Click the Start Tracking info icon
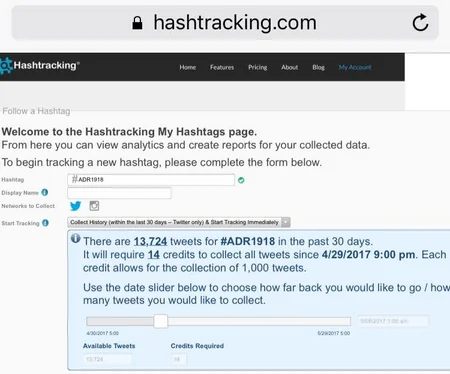 tap(45, 223)
